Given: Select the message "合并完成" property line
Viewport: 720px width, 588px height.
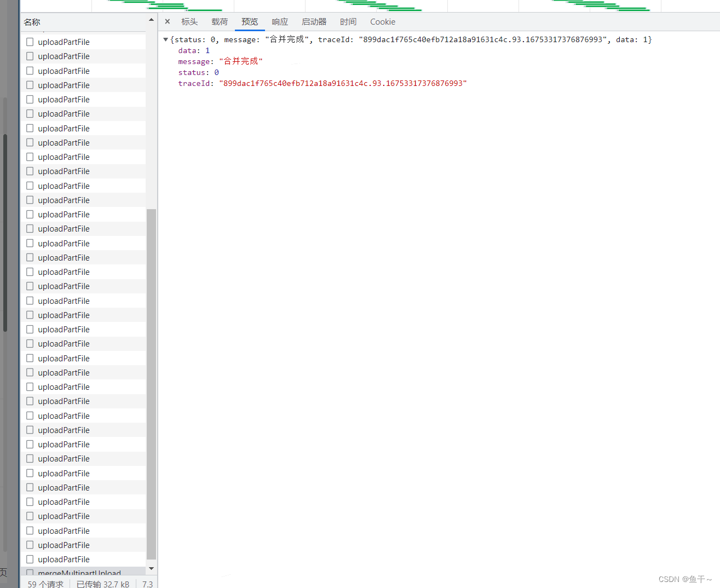Looking at the screenshot, I should coord(220,61).
